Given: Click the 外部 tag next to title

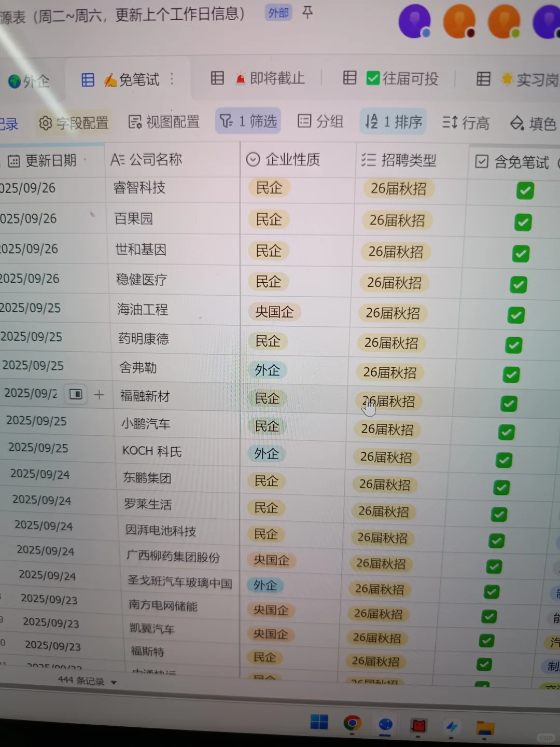Looking at the screenshot, I should [278, 13].
